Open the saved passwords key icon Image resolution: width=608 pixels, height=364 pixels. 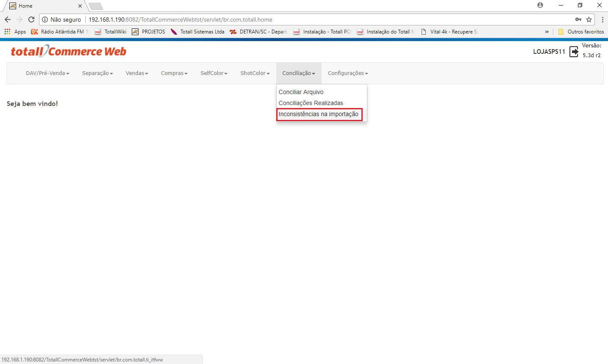[x=578, y=19]
